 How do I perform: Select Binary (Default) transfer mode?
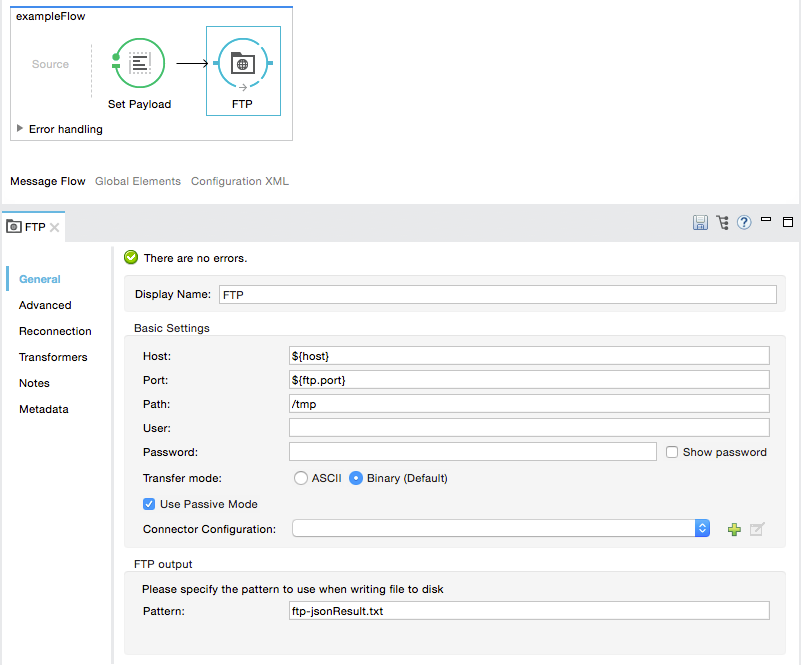pos(356,478)
